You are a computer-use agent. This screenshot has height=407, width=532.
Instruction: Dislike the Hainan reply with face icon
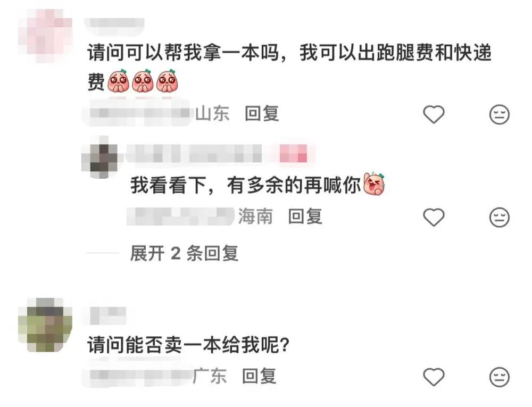[500, 217]
